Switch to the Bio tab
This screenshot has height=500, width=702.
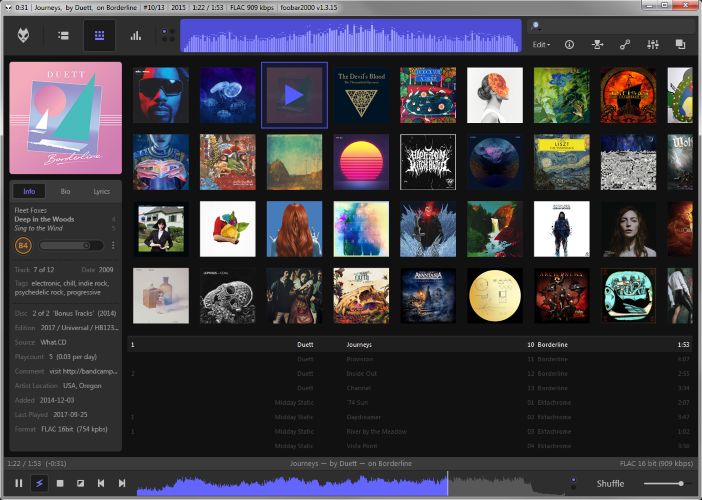(x=65, y=191)
